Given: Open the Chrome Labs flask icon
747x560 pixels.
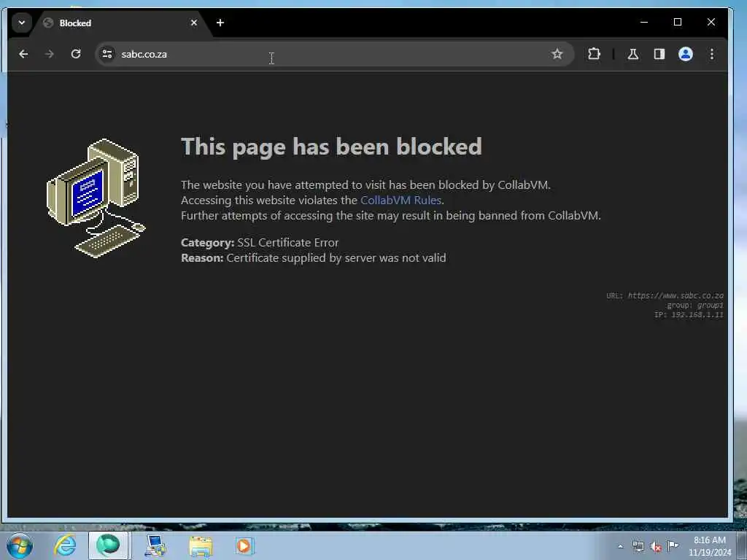Looking at the screenshot, I should 632,54.
